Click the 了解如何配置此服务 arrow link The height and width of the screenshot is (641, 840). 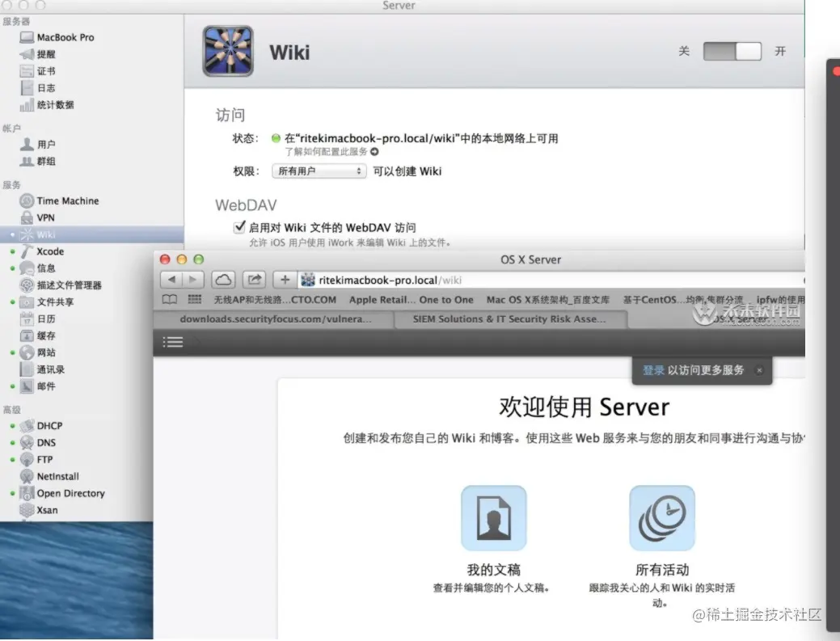[x=374, y=151]
